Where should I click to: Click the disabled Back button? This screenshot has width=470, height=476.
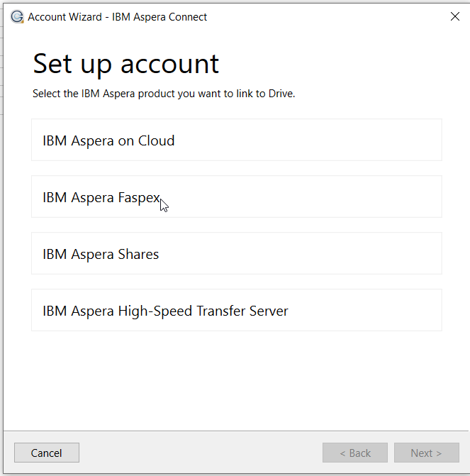(x=355, y=453)
